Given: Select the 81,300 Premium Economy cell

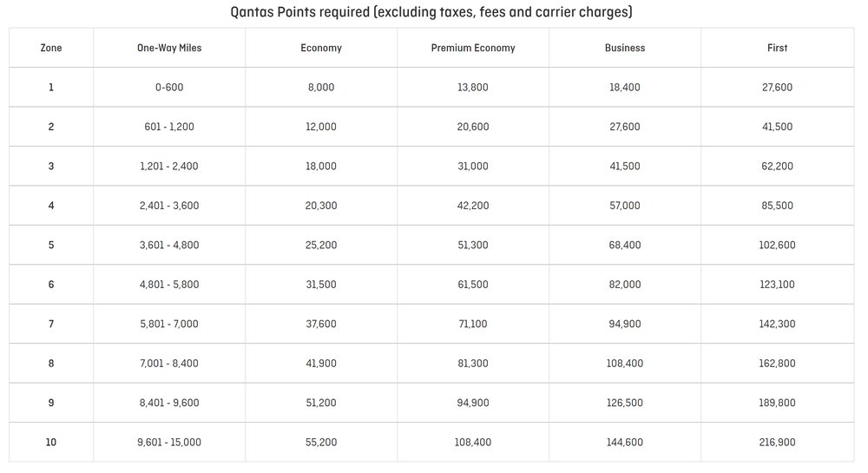Looking at the screenshot, I should (473, 364).
